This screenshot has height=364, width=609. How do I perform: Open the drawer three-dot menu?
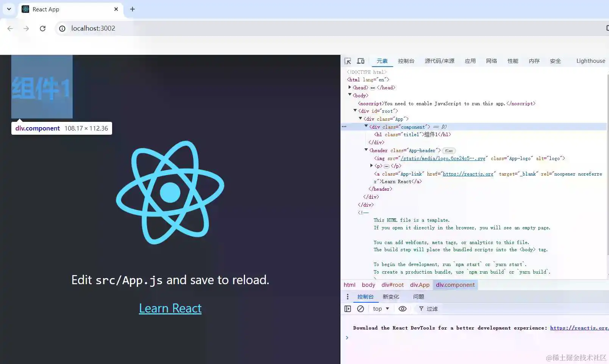347,297
